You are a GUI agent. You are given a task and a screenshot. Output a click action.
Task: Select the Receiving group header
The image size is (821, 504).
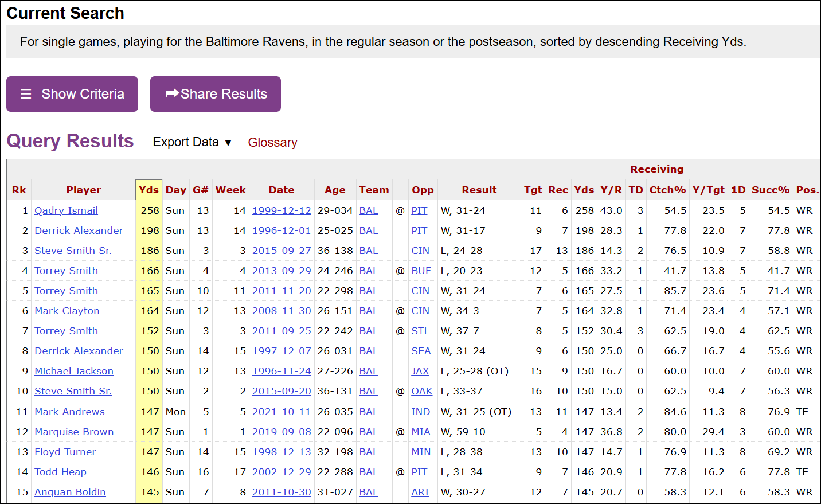[x=656, y=169]
